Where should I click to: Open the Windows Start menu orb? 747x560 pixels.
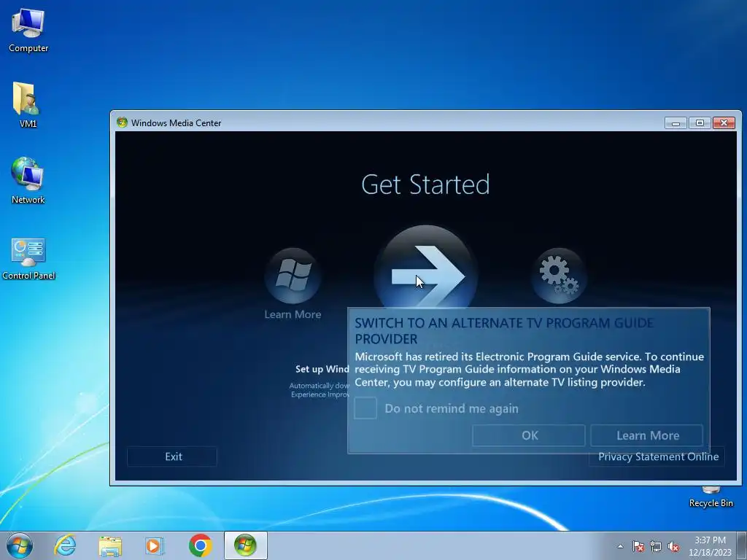click(x=20, y=545)
